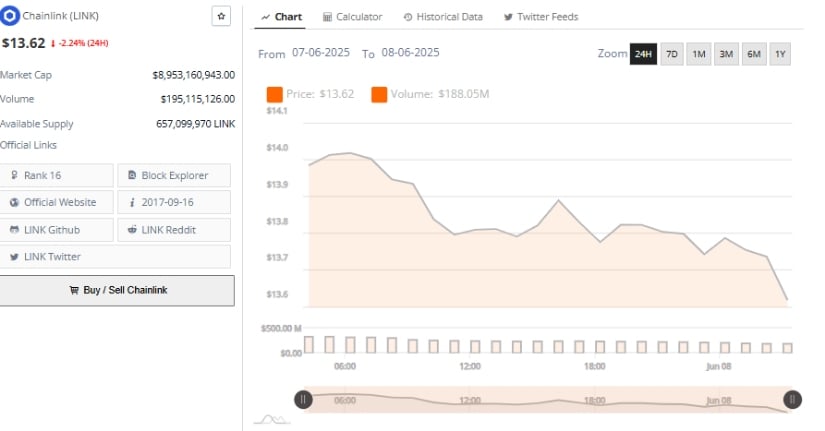Click the calculator icon beside Calculator
Screen dimensions: 825x431
click(x=327, y=17)
